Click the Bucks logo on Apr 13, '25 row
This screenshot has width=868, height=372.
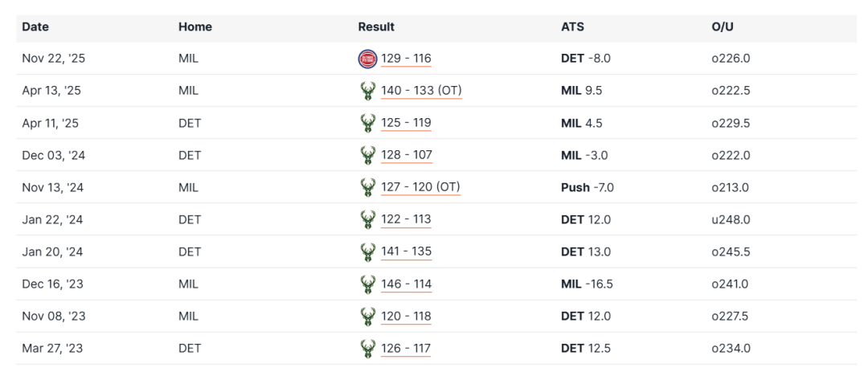click(367, 91)
